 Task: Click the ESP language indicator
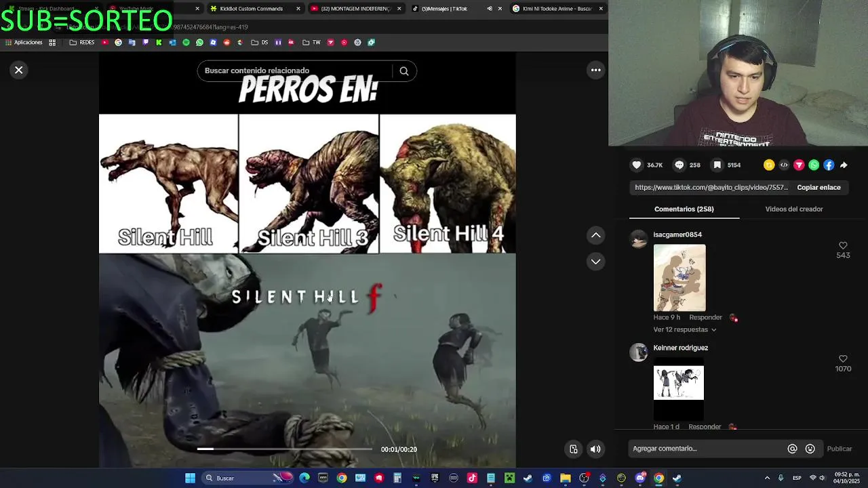(x=797, y=478)
